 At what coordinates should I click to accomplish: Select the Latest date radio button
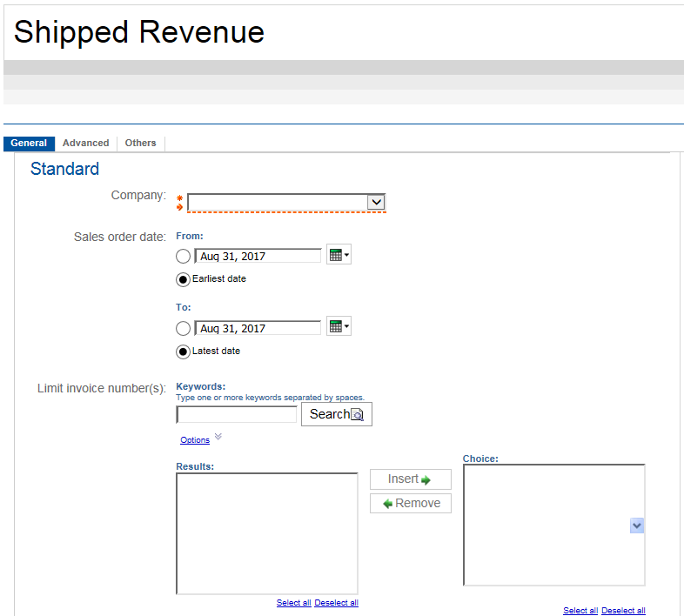point(183,352)
